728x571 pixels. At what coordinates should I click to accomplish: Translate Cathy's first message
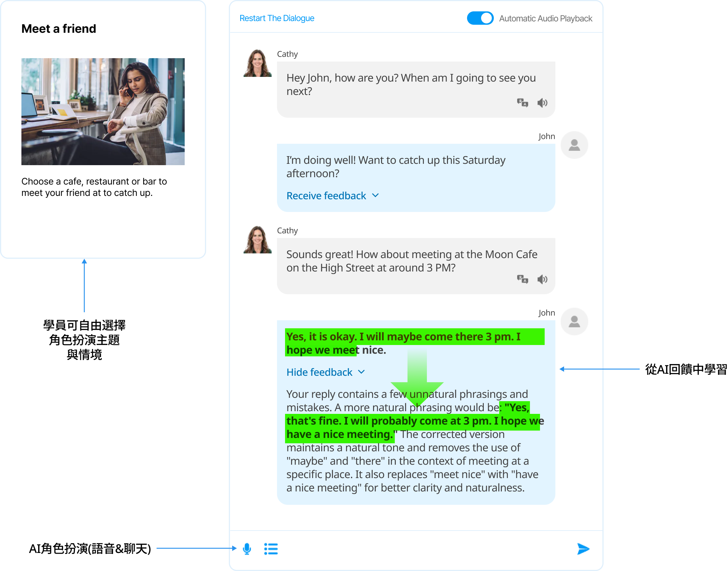(522, 103)
